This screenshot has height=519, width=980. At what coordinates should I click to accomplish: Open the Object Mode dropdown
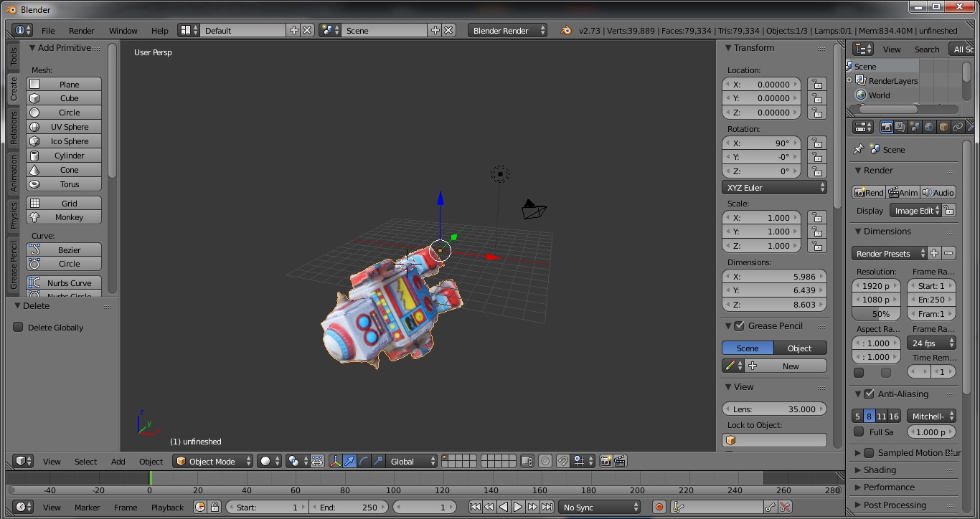click(x=214, y=462)
